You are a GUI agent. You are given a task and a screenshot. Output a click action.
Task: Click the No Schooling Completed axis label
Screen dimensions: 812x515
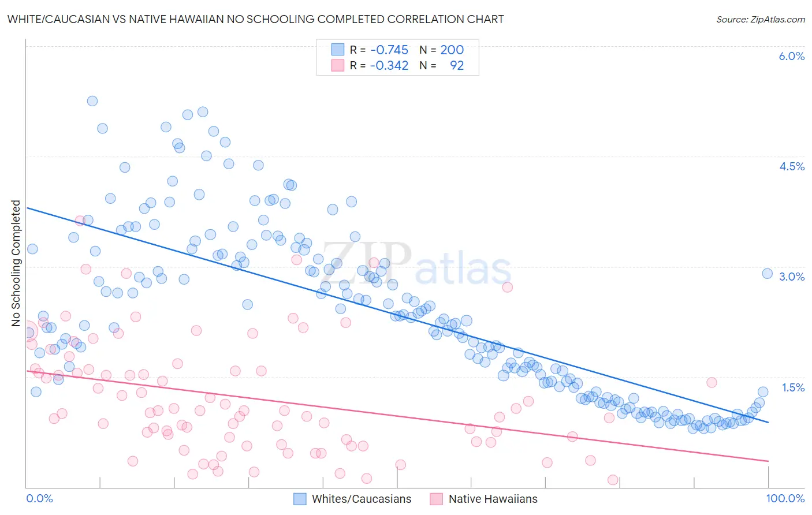16,263
